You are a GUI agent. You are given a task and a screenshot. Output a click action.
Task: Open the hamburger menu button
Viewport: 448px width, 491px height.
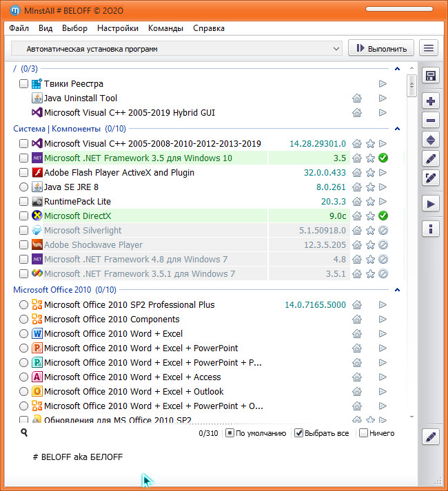tap(429, 48)
